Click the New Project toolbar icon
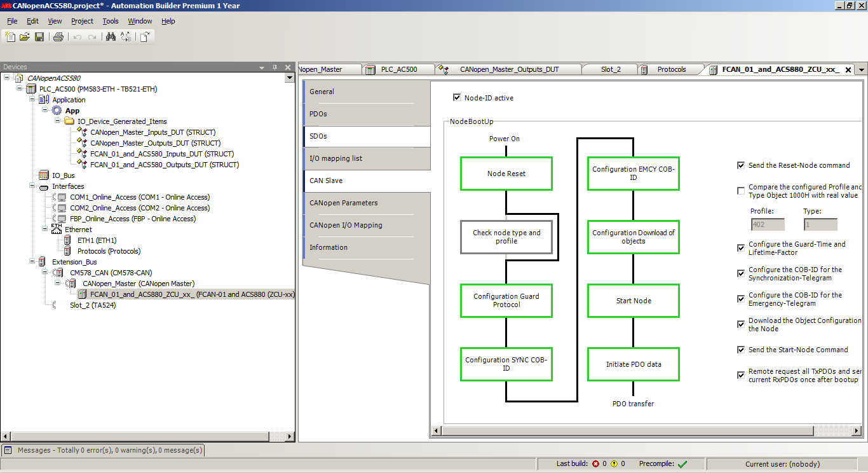Image resolution: width=868 pixels, height=473 pixels. tap(10, 37)
